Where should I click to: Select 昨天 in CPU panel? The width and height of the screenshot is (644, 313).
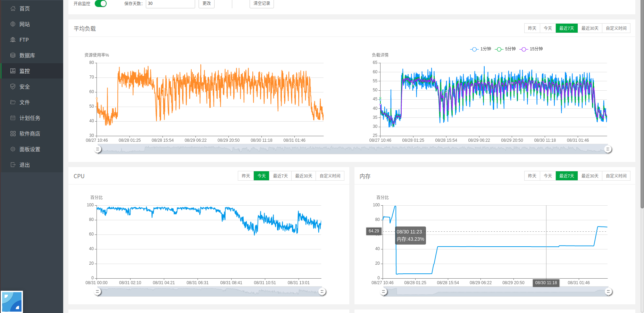pos(246,176)
